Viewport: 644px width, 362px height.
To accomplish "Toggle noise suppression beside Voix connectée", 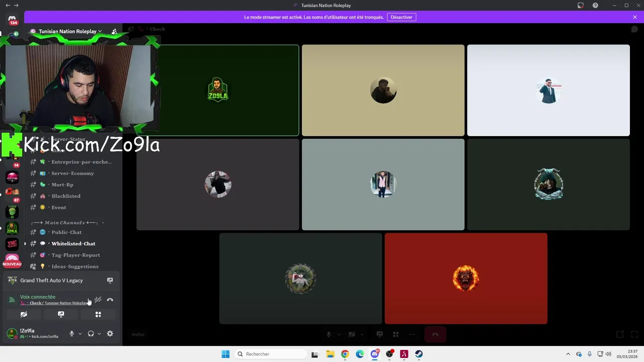I will [x=98, y=300].
